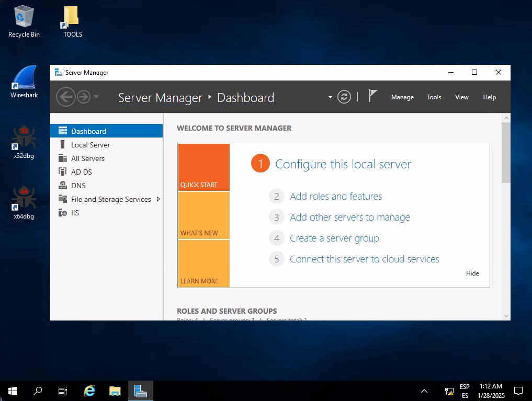Viewport: 532px width, 401px height.
Task: Select File and Storage Services
Action: [x=107, y=199]
